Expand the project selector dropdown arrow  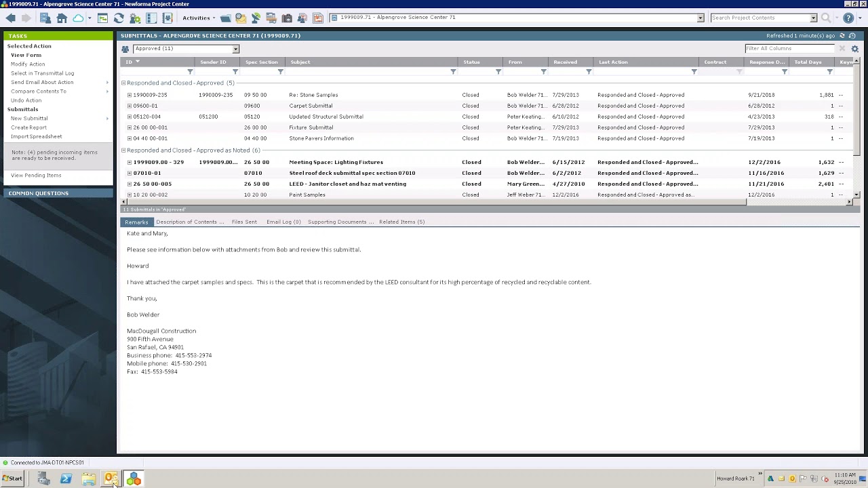[x=701, y=18]
